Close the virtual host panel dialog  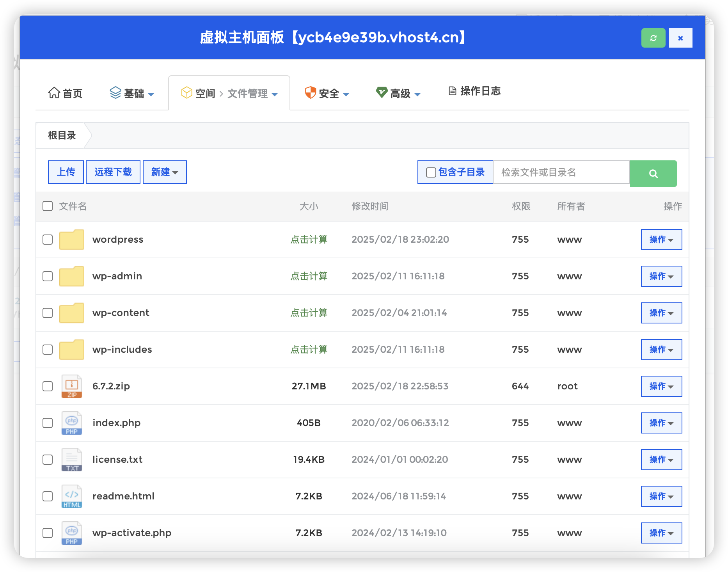click(680, 38)
